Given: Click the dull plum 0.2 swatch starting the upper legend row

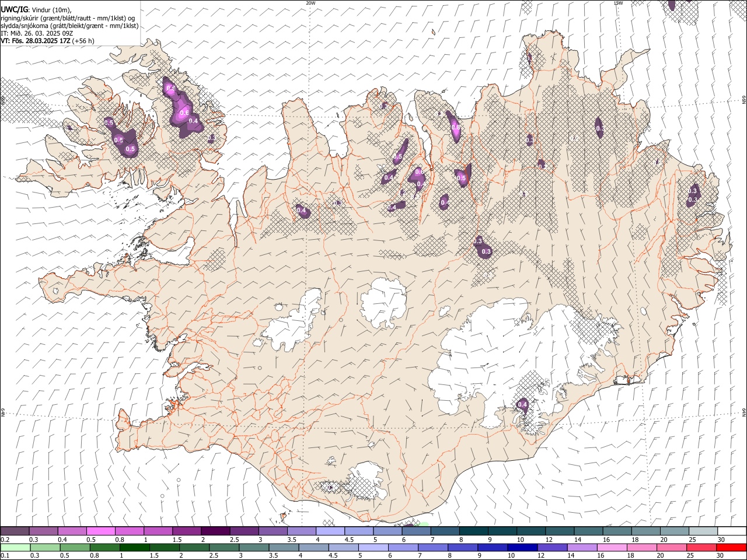Looking at the screenshot, I should (x=15, y=531).
